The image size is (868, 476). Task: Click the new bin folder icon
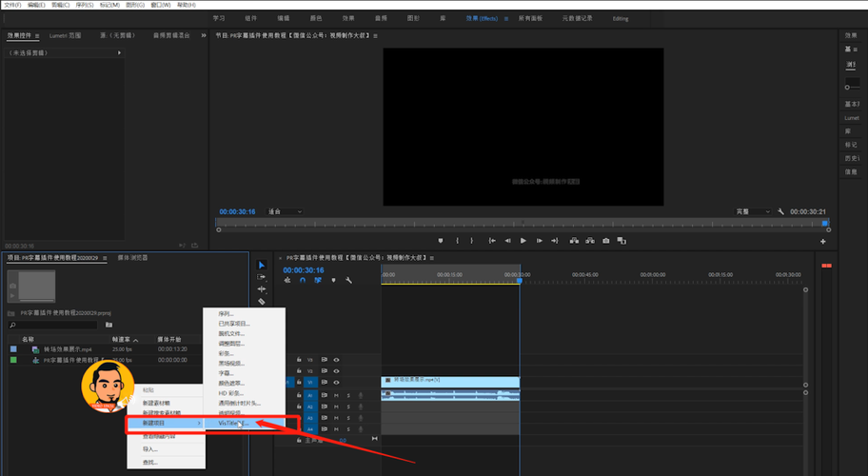tap(109, 325)
